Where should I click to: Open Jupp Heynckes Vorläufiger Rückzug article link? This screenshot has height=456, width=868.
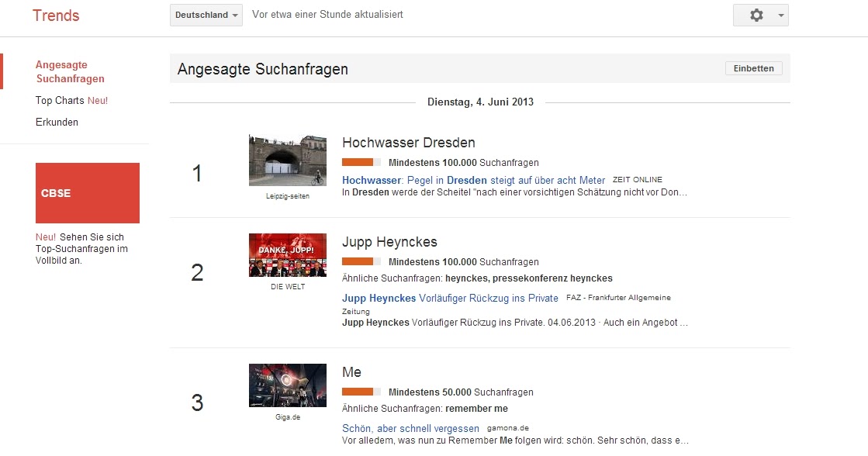coord(450,298)
